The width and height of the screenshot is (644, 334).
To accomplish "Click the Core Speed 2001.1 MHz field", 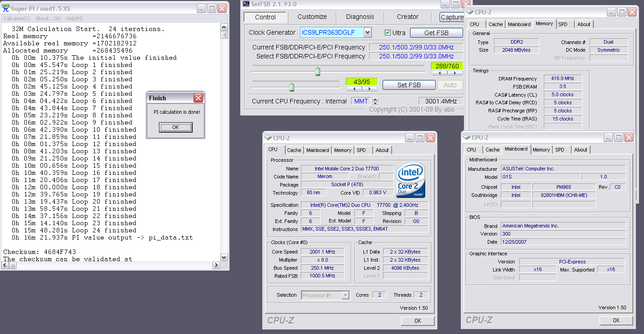I will coord(322,252).
